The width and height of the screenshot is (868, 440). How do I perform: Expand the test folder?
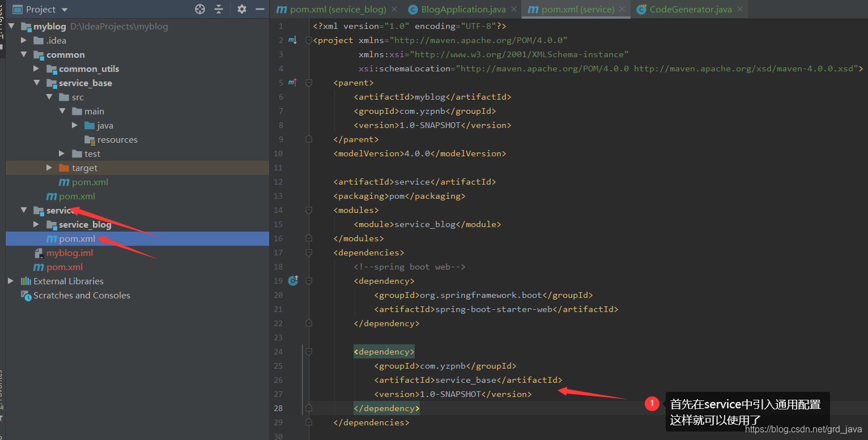coord(62,153)
